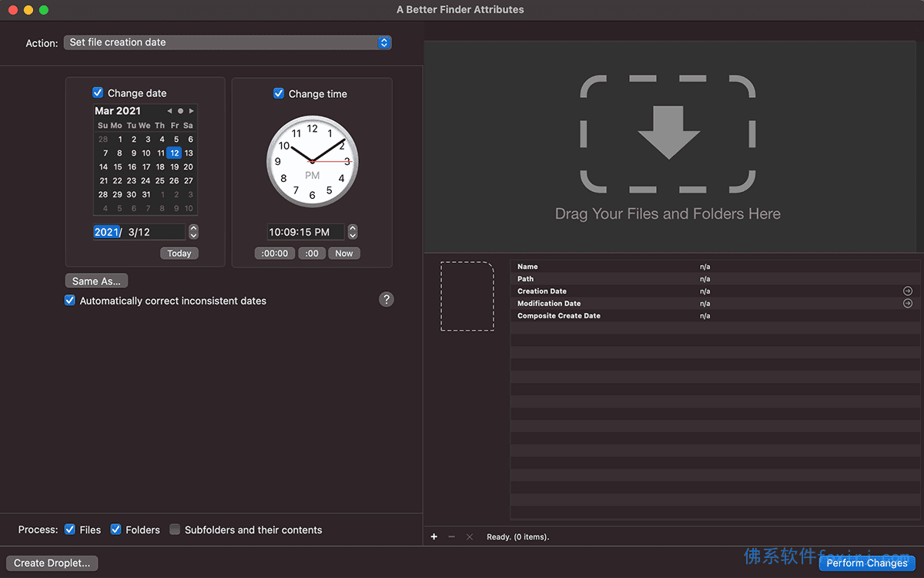
Task: Click the Name row label
Action: click(x=527, y=267)
